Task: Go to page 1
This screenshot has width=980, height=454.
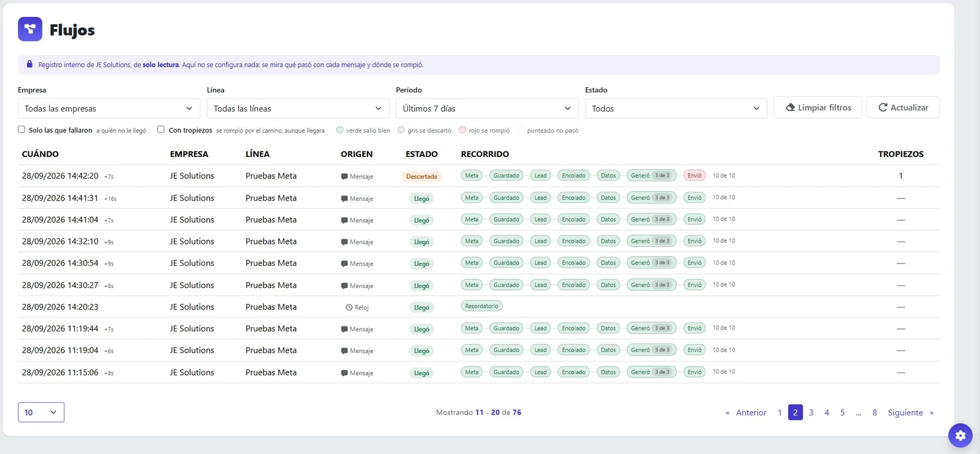Action: pyautogui.click(x=780, y=412)
